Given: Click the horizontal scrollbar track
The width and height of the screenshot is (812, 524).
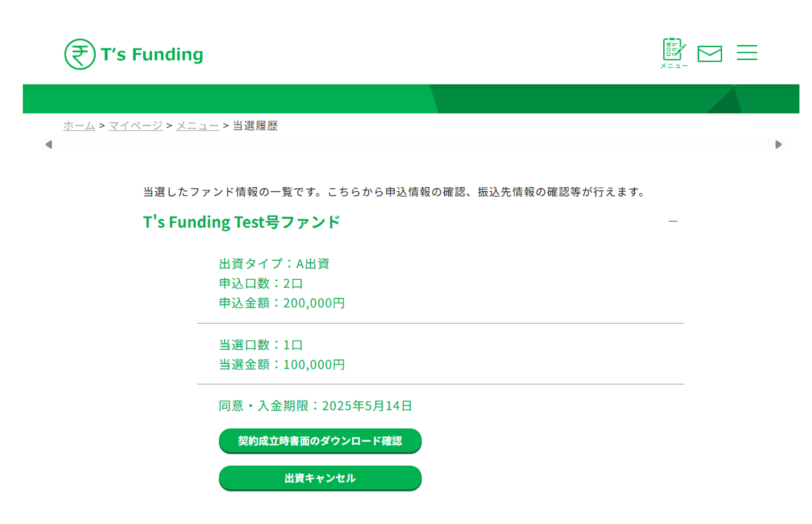Looking at the screenshot, I should tap(413, 145).
